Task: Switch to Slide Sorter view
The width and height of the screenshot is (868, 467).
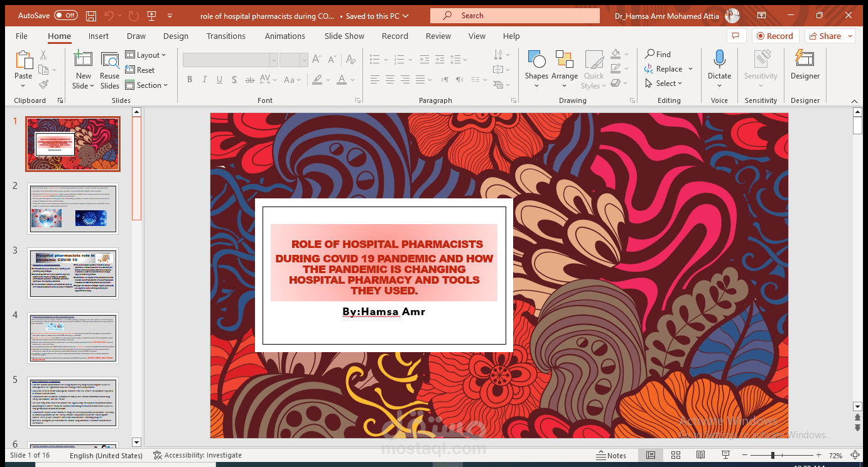Action: click(x=676, y=455)
